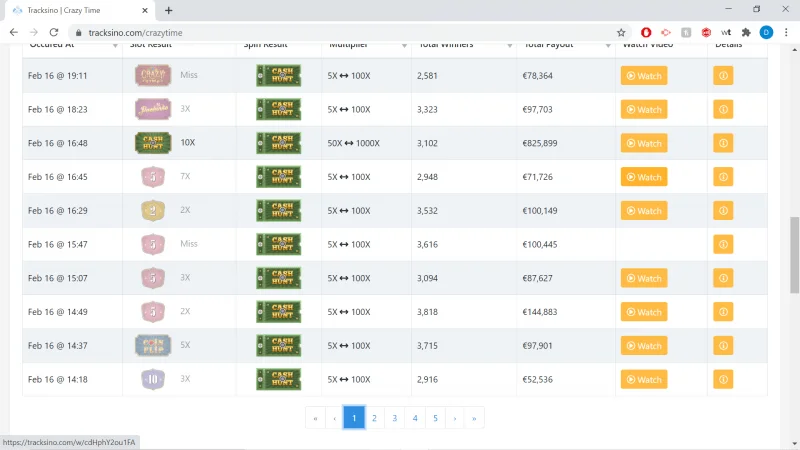This screenshot has height=450, width=800.
Task: Open details icon for Feb 16 @ 18:23 row
Action: pos(723,109)
